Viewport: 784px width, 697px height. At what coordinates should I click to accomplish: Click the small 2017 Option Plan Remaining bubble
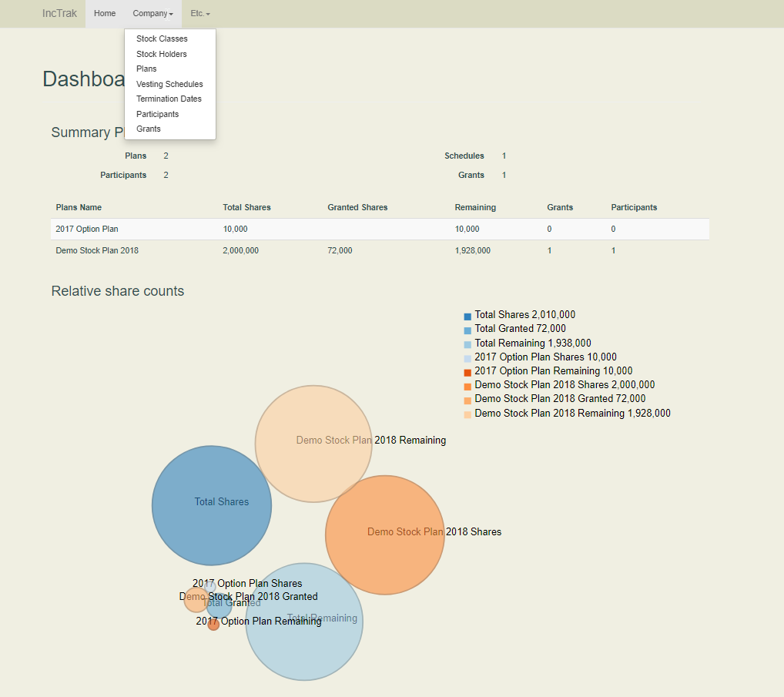(x=213, y=625)
